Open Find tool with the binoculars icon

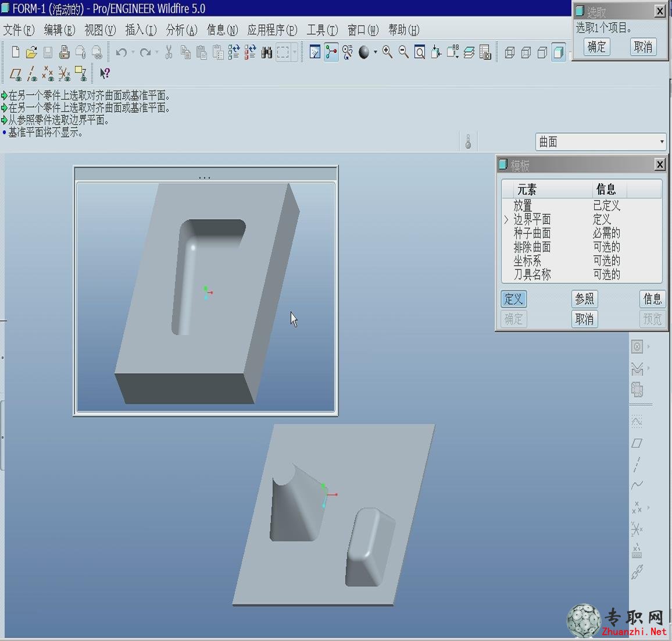[x=267, y=52]
